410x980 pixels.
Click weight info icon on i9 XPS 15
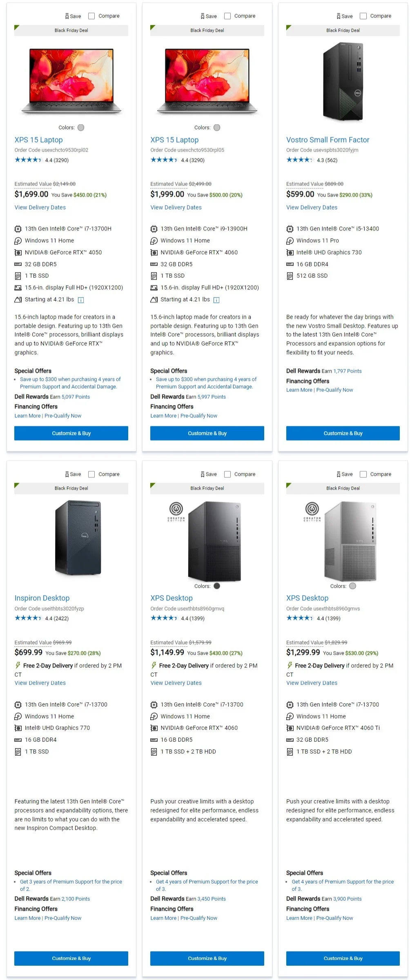[x=216, y=300]
